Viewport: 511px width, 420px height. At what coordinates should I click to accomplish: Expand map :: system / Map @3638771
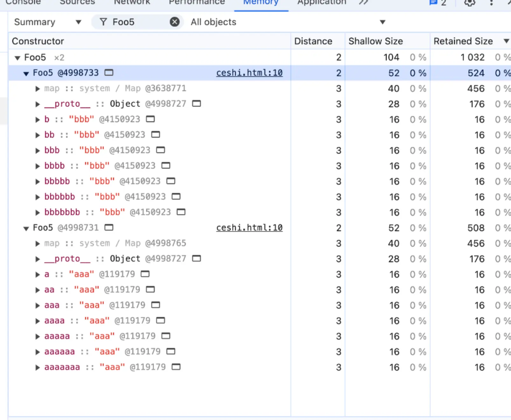[x=38, y=88]
